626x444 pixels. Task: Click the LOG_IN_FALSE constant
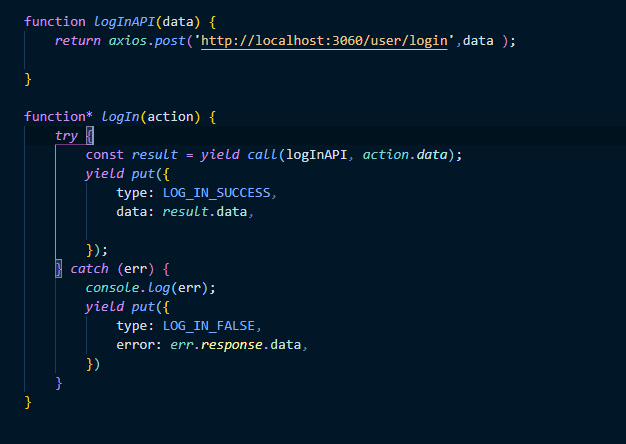[208, 325]
